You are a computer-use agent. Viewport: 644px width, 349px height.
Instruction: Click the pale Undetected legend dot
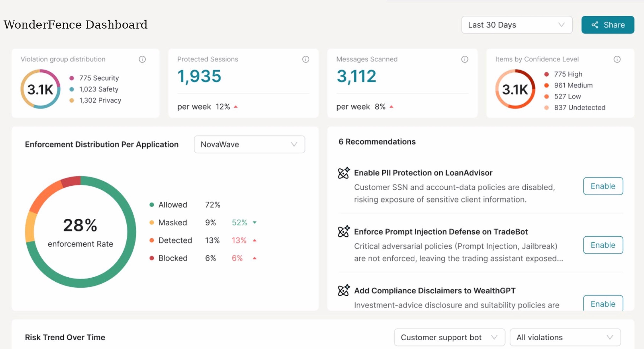(547, 108)
